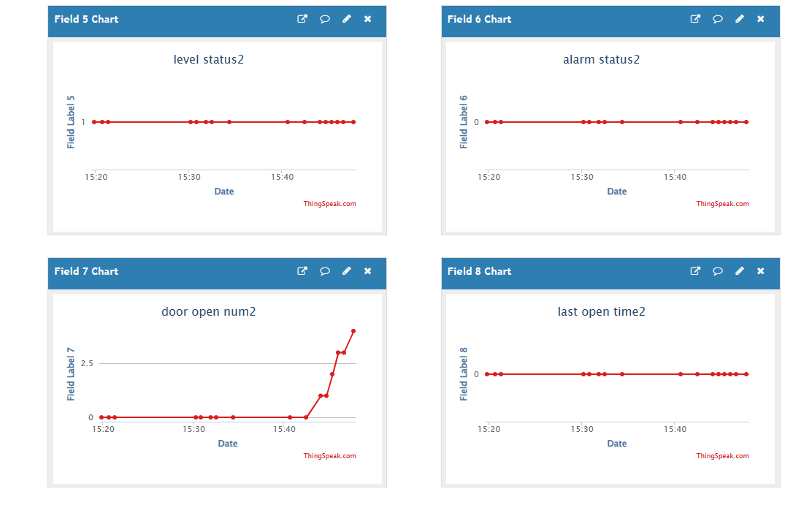Screen dimensions: 812x505
Task: Follow ThingSpeak.com link under alarm status2 chart
Action: [x=722, y=204]
